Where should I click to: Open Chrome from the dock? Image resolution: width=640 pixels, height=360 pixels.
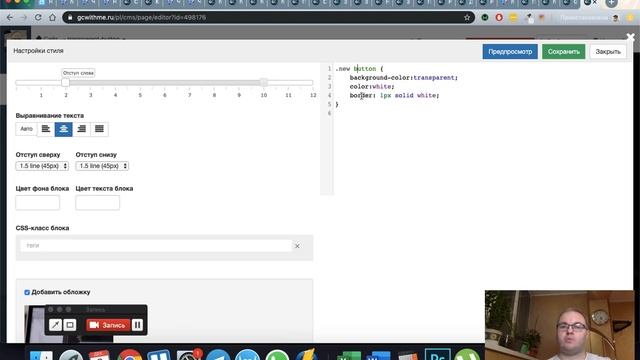130,355
